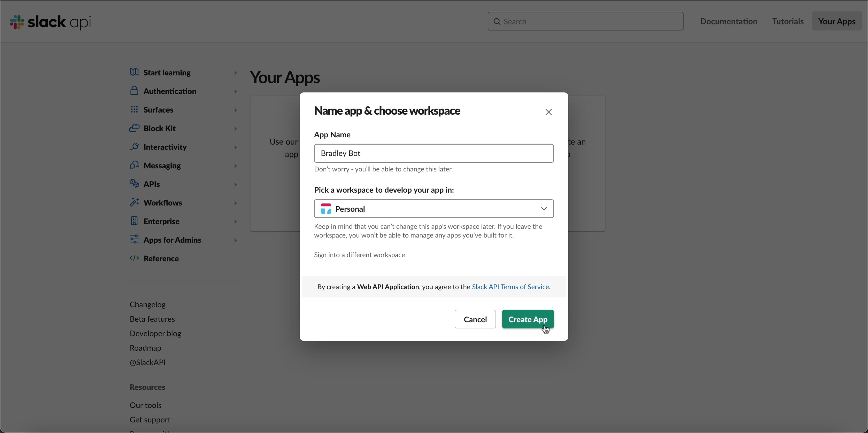This screenshot has height=433, width=868.
Task: Click the Personal workspace avatar icon
Action: 326,209
